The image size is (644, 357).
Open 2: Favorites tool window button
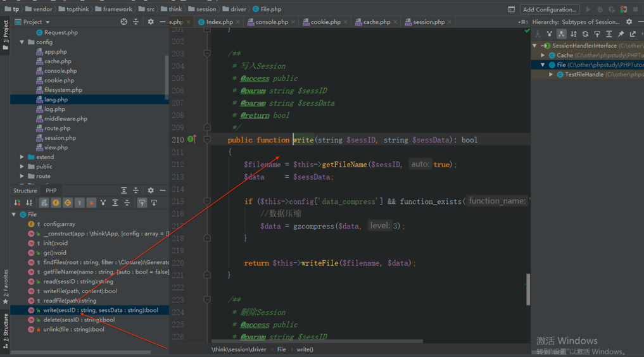(5, 287)
